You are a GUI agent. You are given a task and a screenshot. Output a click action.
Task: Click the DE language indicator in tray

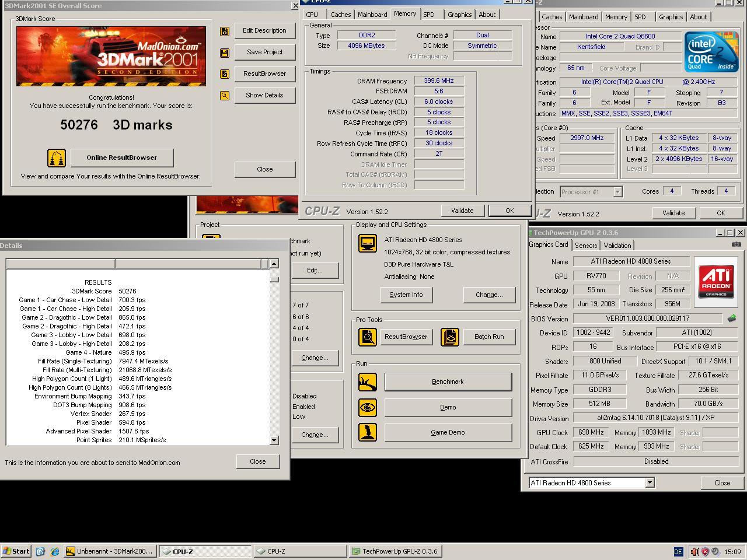678,551
